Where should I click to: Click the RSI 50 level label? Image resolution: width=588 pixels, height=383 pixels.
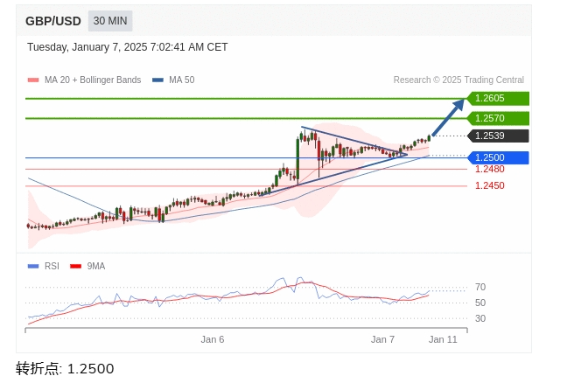click(x=480, y=303)
